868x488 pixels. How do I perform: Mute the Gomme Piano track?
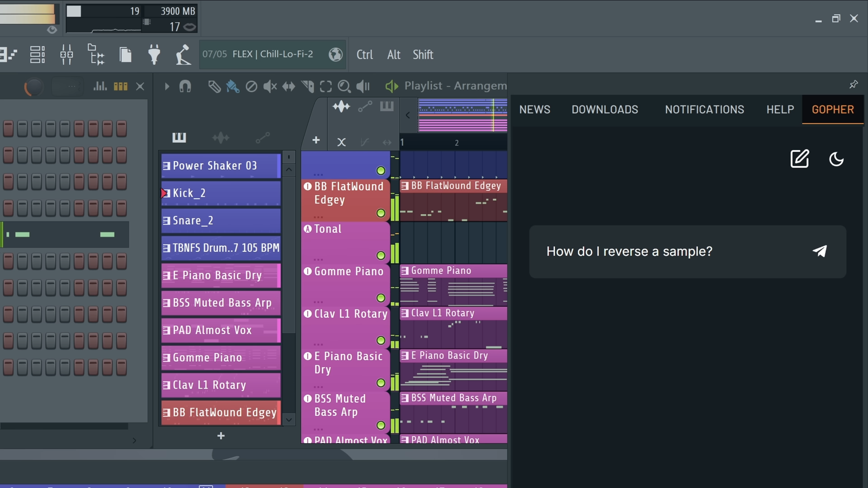(381, 298)
